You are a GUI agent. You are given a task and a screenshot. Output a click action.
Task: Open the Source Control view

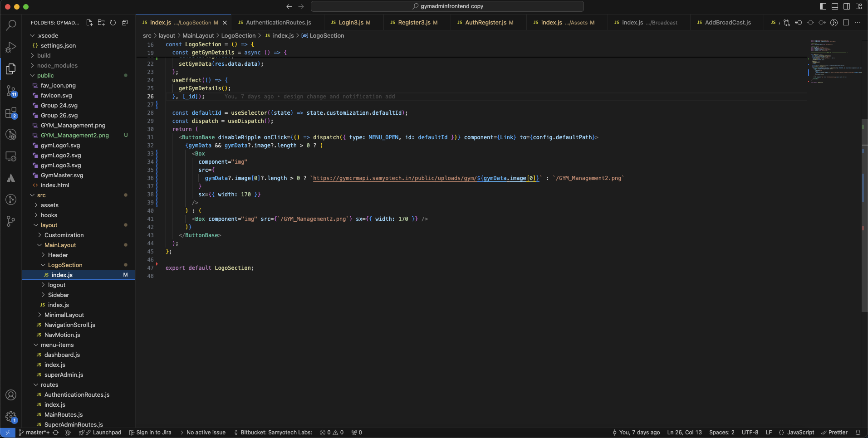11,91
